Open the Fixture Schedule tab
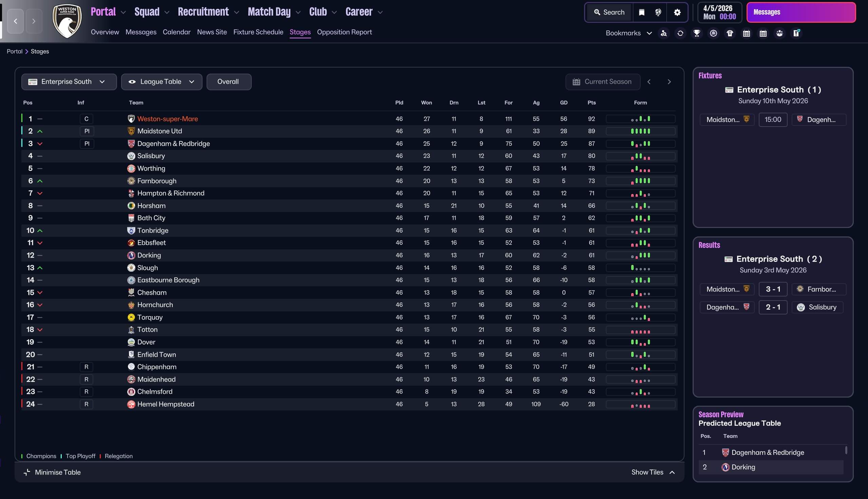 coord(258,32)
